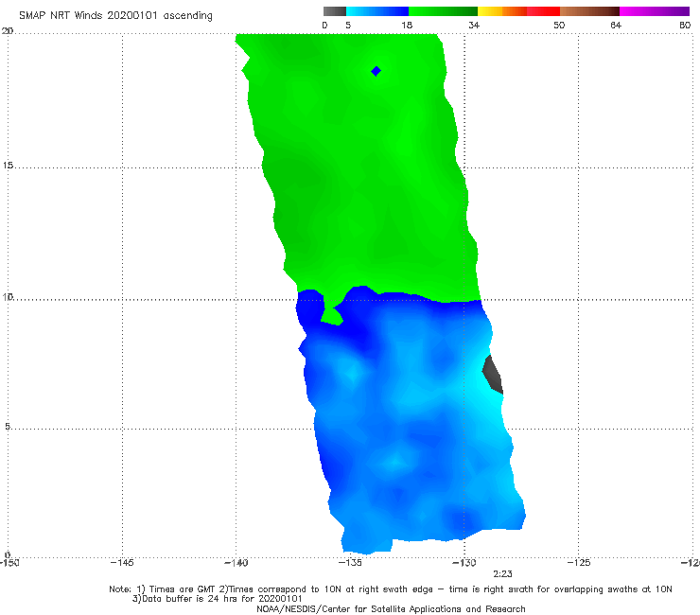Viewport: 700px width, 615px height.
Task: Click the brown segment of the color bar
Action: tap(589, 11)
